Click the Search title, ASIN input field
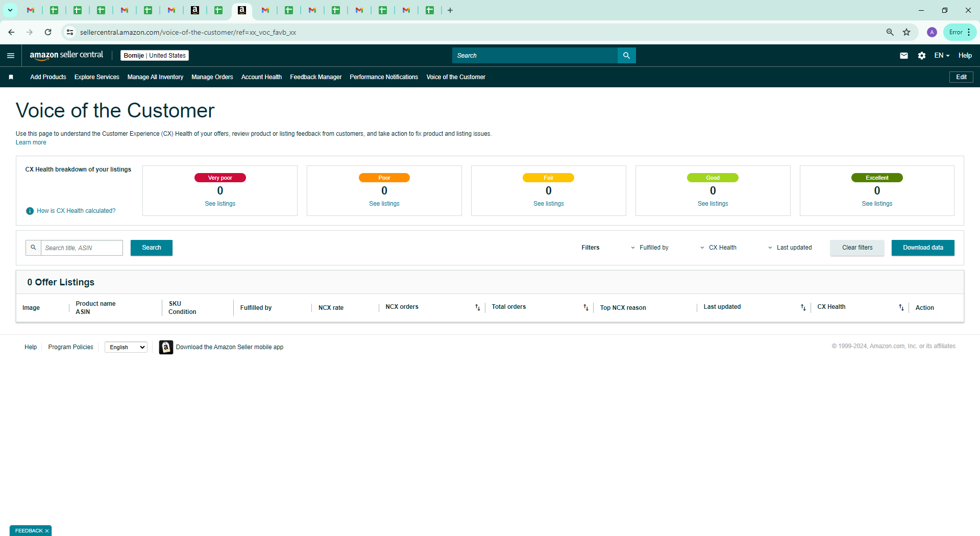The image size is (980, 536). coord(82,248)
